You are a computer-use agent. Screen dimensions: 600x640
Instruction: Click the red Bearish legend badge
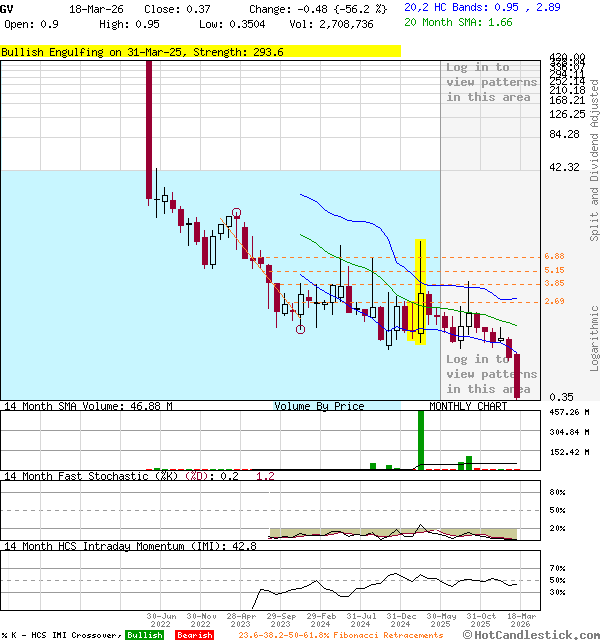point(193,635)
